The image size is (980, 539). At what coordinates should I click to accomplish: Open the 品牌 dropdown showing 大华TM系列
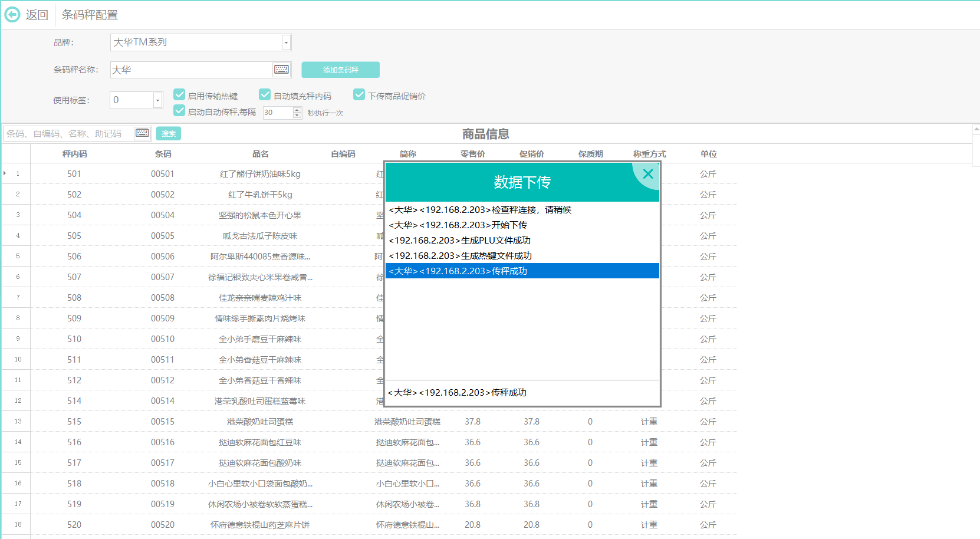pyautogui.click(x=286, y=42)
